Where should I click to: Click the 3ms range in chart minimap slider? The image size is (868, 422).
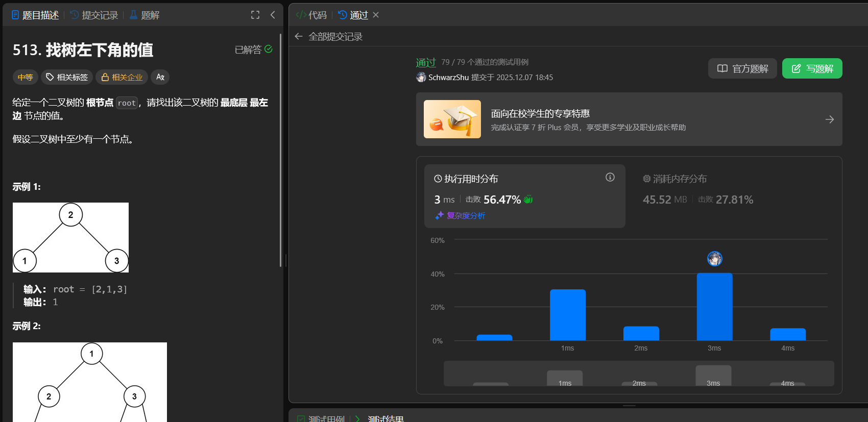click(x=713, y=376)
